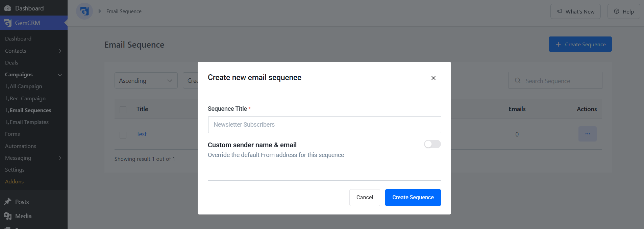This screenshot has height=229, width=644.
Task: Click the GemCRM logo in the breadcrumb
Action: tap(84, 11)
